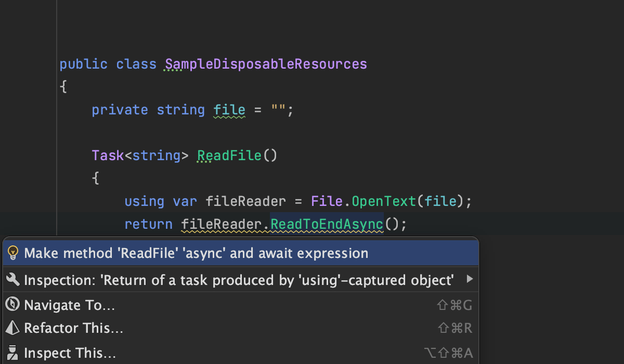Click the 'using' keyword

point(144,201)
